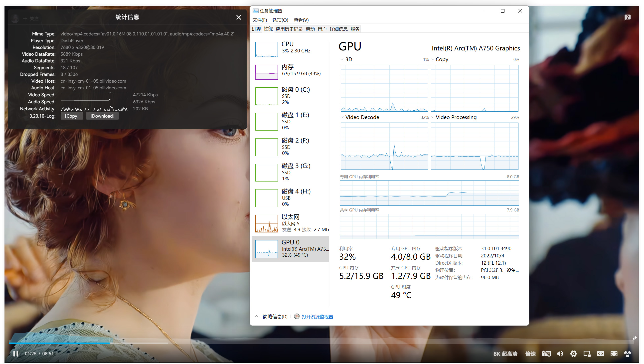Open 打开资源监视器 link
The width and height of the screenshot is (644, 364).
318,317
